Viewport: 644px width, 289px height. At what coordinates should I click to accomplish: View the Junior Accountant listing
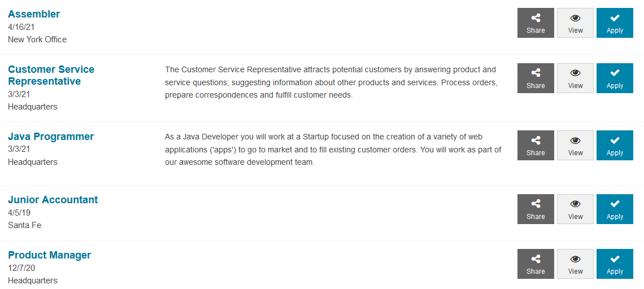pos(575,209)
